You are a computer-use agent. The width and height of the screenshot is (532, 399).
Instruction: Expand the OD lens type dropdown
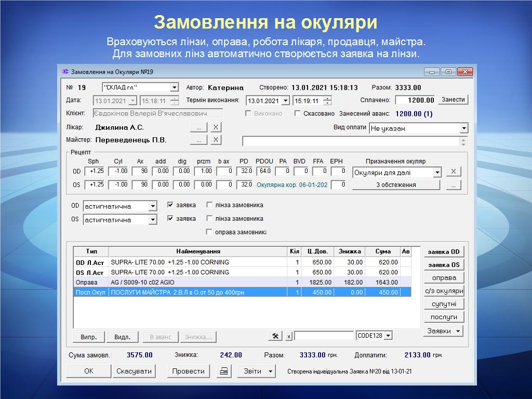point(152,207)
